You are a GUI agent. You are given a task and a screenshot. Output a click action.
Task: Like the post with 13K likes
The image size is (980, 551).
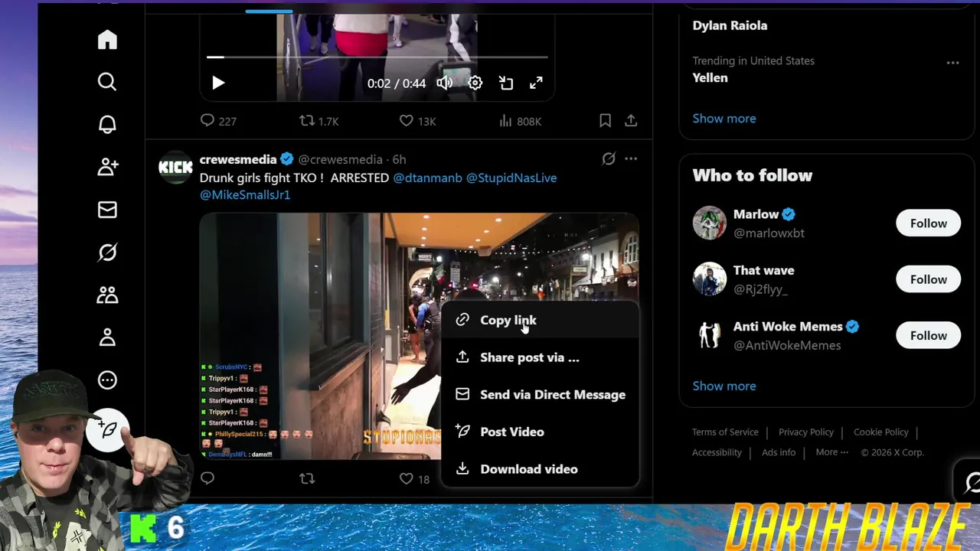(417, 121)
